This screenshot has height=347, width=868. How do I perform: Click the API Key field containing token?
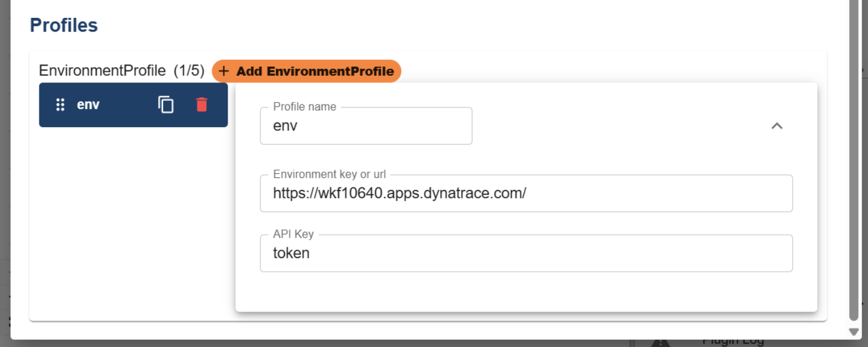pyautogui.click(x=526, y=253)
